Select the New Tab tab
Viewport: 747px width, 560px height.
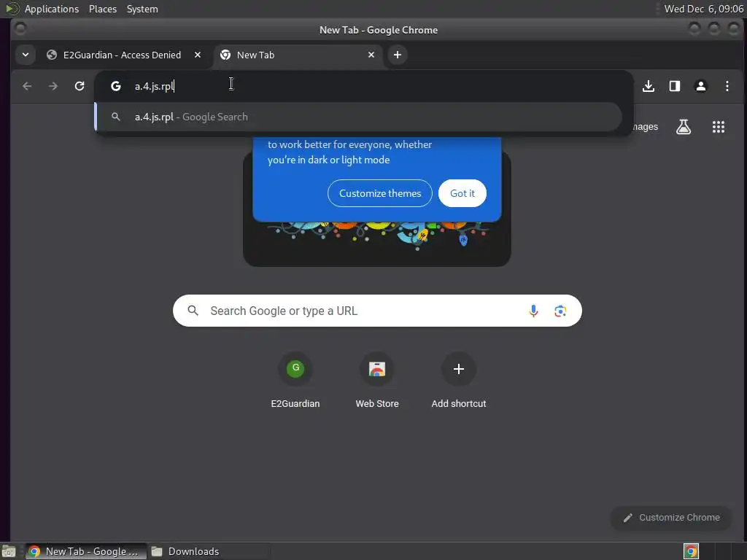[296, 55]
